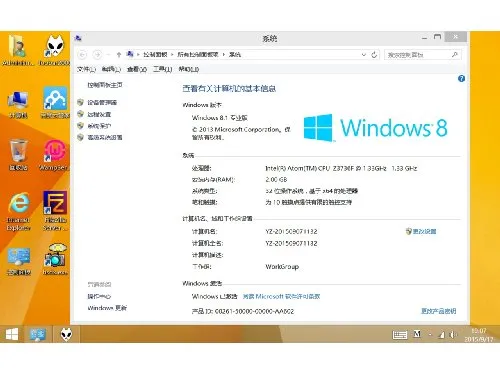This screenshot has height=375, width=500.
Task: Click the product ID 00261-50000 text
Action: (x=243, y=311)
